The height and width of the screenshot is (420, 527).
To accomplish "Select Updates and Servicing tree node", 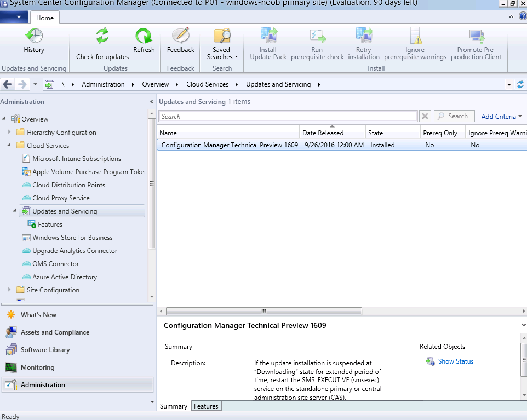I will [x=82, y=211].
